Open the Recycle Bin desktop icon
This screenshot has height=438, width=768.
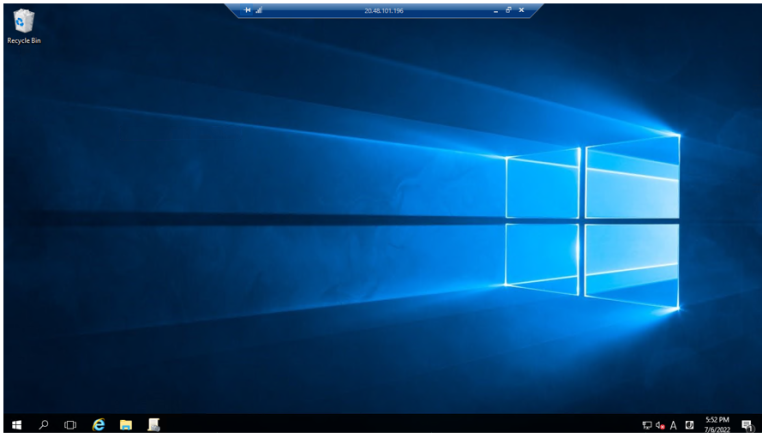[23, 24]
